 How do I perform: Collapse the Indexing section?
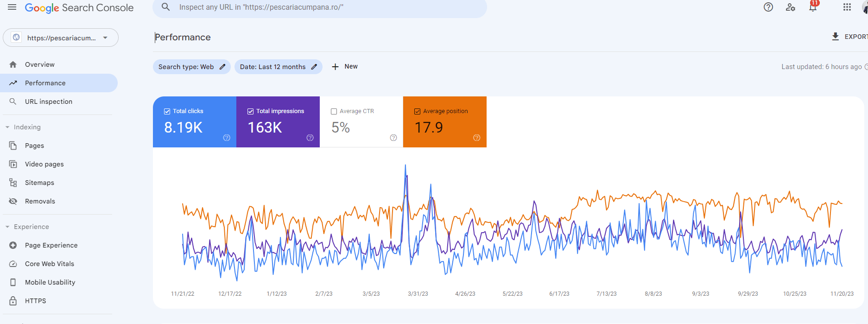[x=7, y=127]
